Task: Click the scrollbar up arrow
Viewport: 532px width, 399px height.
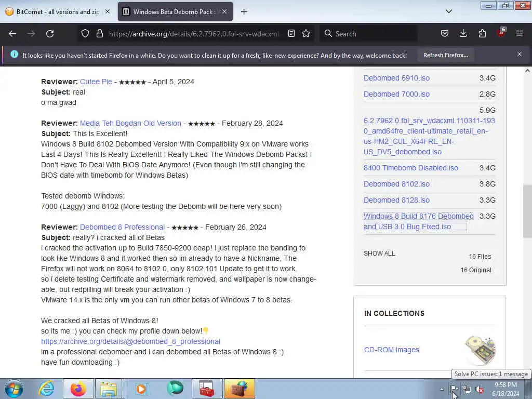Action: (x=527, y=71)
